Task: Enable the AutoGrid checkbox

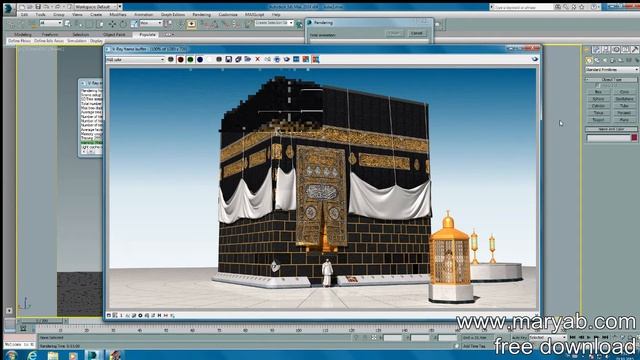Action: [x=598, y=86]
